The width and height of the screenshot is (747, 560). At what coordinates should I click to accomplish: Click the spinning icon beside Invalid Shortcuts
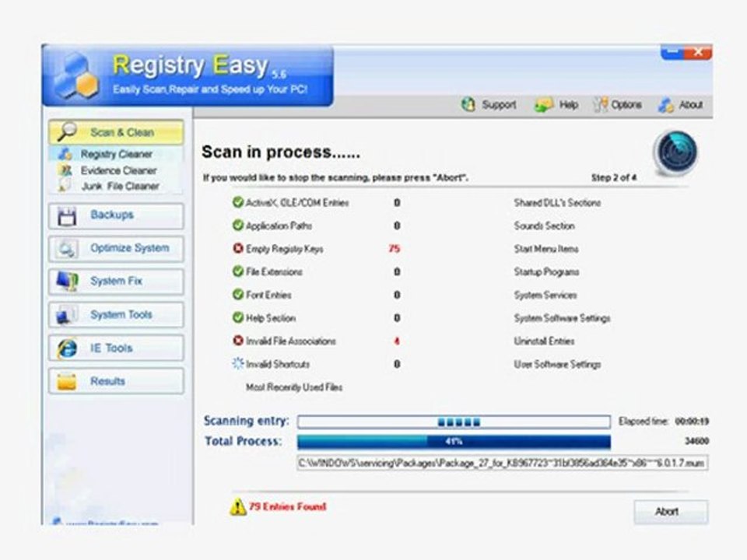pyautogui.click(x=238, y=363)
